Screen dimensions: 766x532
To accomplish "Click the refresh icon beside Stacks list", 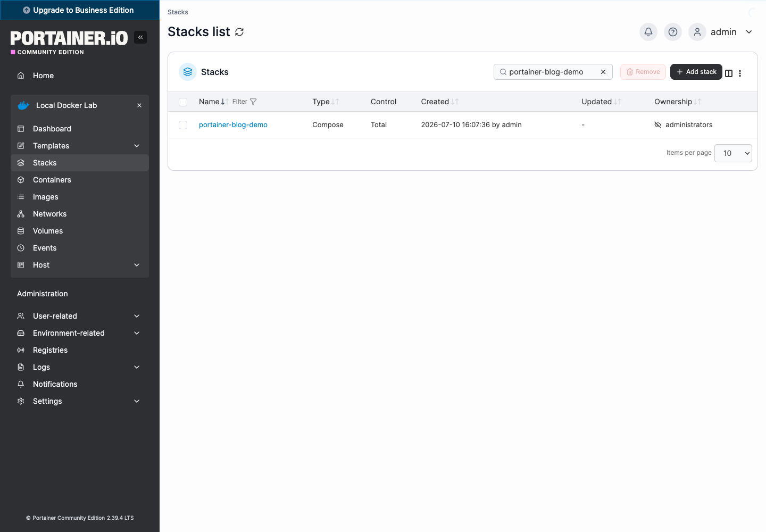I will coord(239,32).
